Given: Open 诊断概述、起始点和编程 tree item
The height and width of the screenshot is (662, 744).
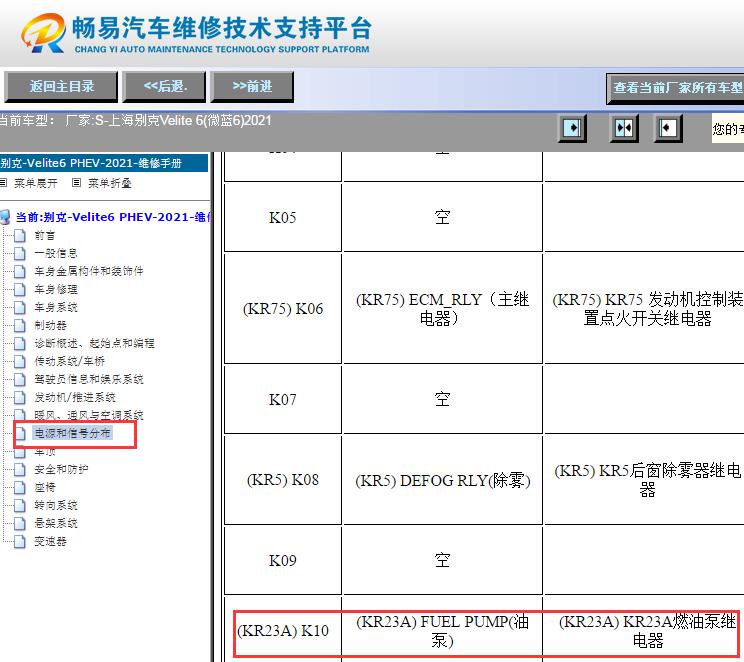Looking at the screenshot, I should 94,344.
